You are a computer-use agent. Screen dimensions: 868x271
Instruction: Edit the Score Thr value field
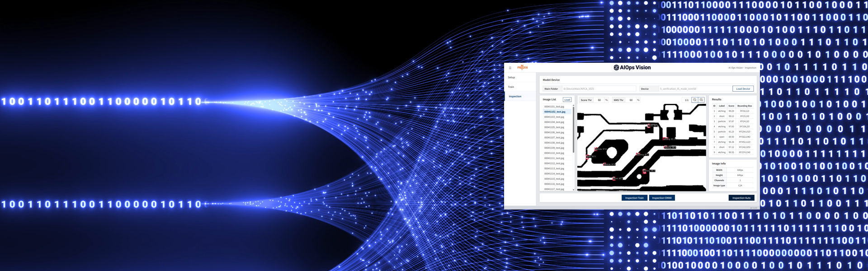click(599, 100)
